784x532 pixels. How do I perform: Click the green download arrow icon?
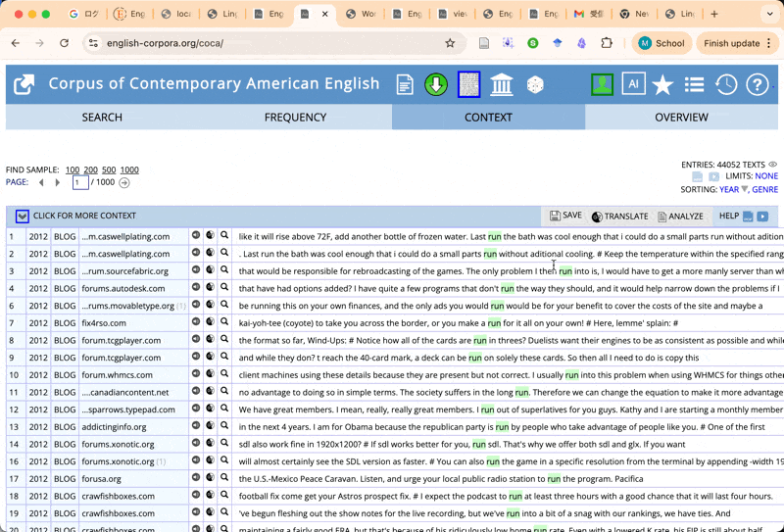click(436, 84)
